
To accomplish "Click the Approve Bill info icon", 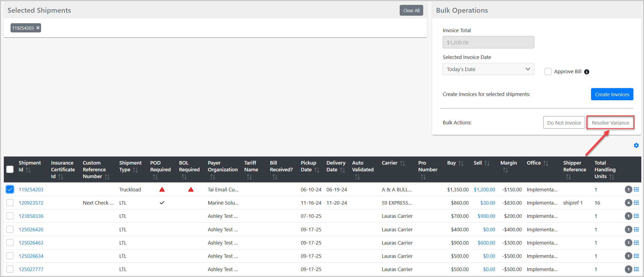I will 587,72.
